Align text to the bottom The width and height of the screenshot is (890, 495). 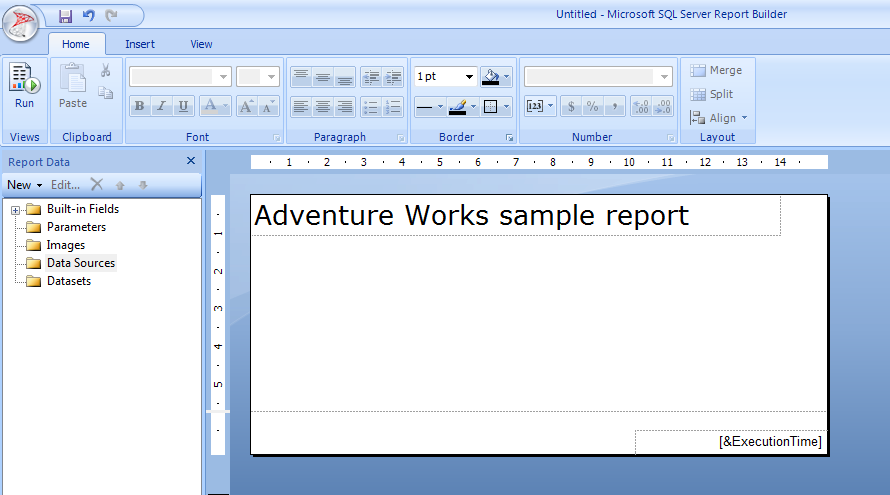coord(344,77)
